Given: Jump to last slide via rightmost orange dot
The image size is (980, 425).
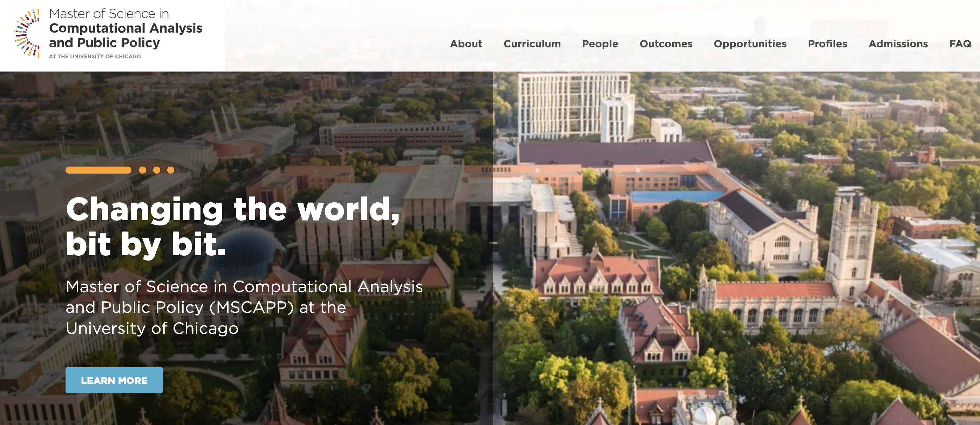Looking at the screenshot, I should [171, 170].
